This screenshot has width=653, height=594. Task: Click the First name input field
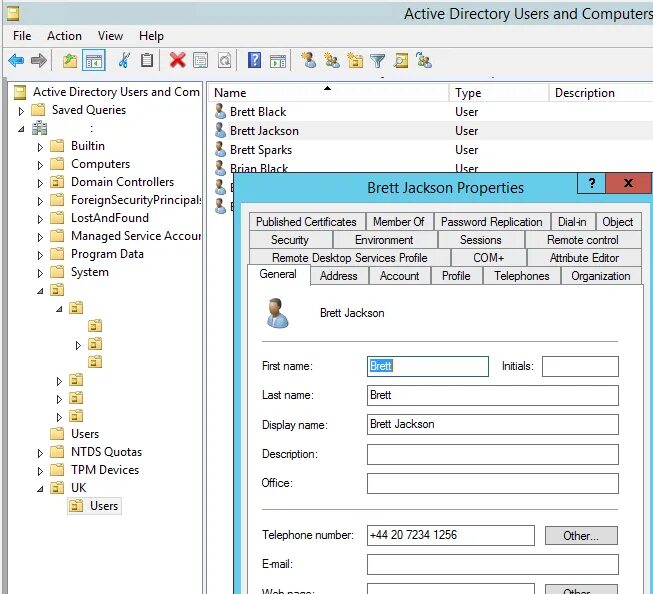[428, 366]
